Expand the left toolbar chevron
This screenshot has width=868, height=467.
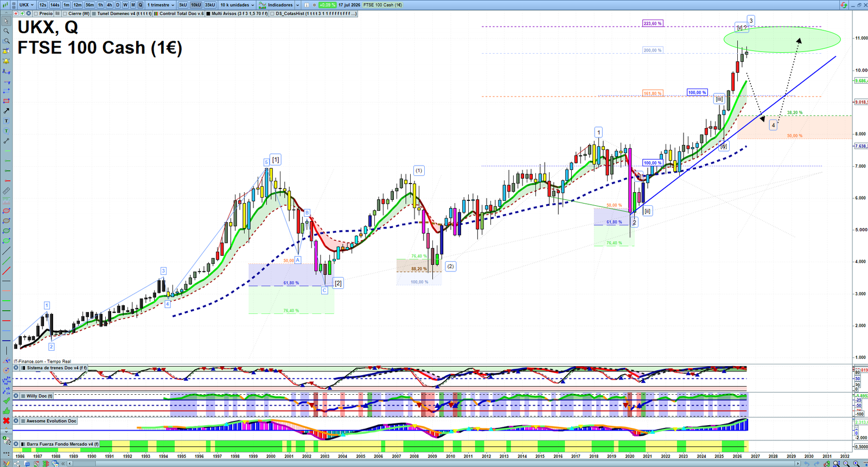tap(7, 432)
